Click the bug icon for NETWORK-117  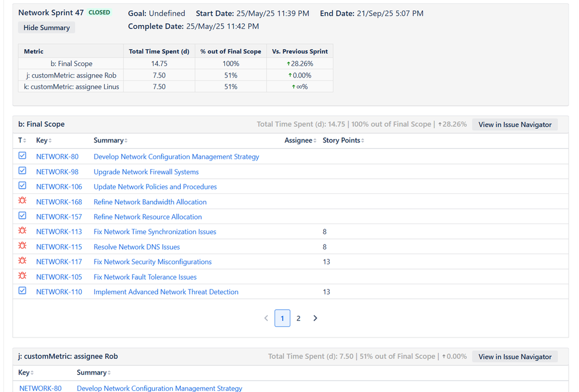22,261
